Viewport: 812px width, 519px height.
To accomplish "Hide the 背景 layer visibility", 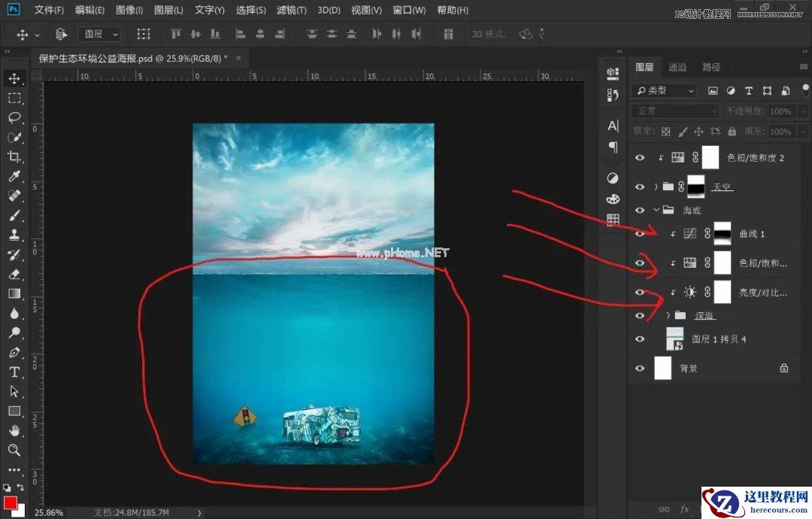I will click(640, 369).
